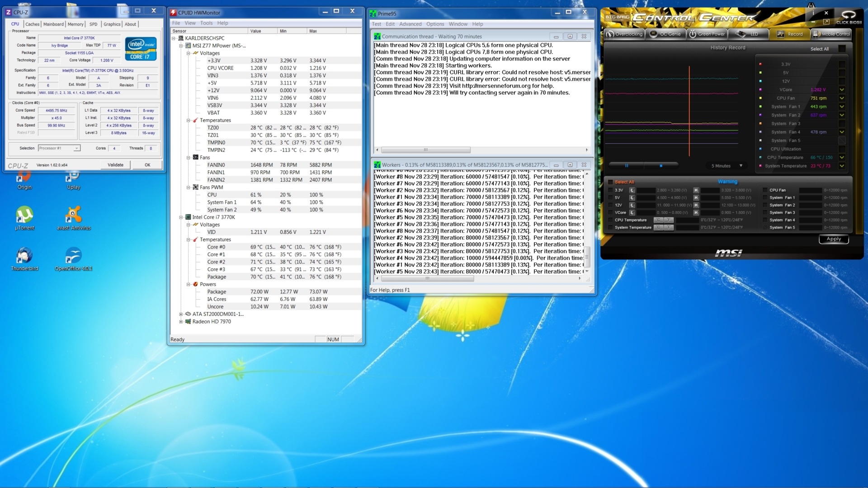The image size is (868, 488).
Task: Select Celsius unit for CPU Temperature warning
Action: pos(659,220)
